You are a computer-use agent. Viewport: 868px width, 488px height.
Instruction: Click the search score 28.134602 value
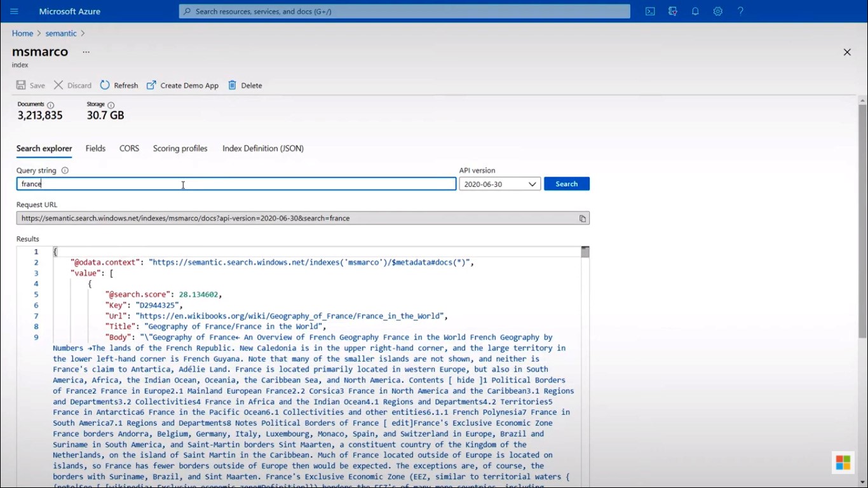(x=198, y=295)
